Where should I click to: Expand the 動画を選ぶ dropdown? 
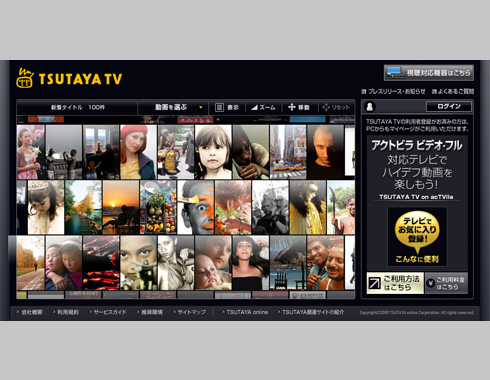[x=173, y=107]
